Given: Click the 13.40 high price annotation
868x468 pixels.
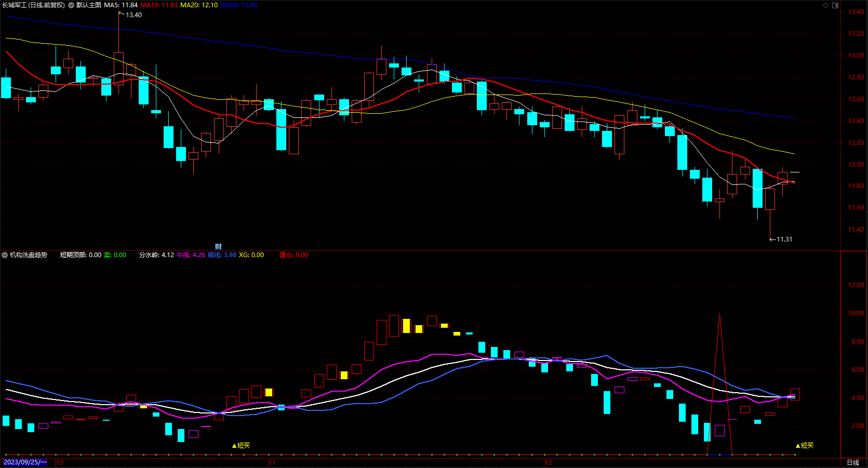Looking at the screenshot, I should 133,15.
